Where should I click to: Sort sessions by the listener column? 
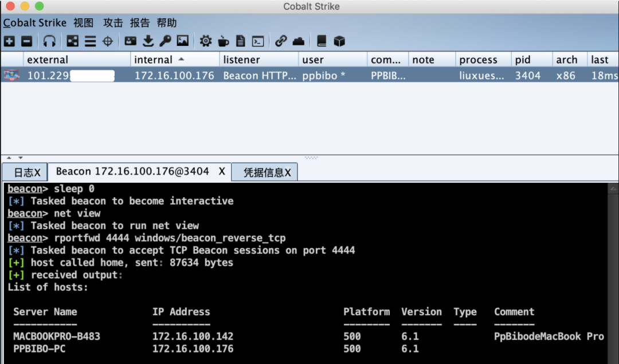coord(259,59)
